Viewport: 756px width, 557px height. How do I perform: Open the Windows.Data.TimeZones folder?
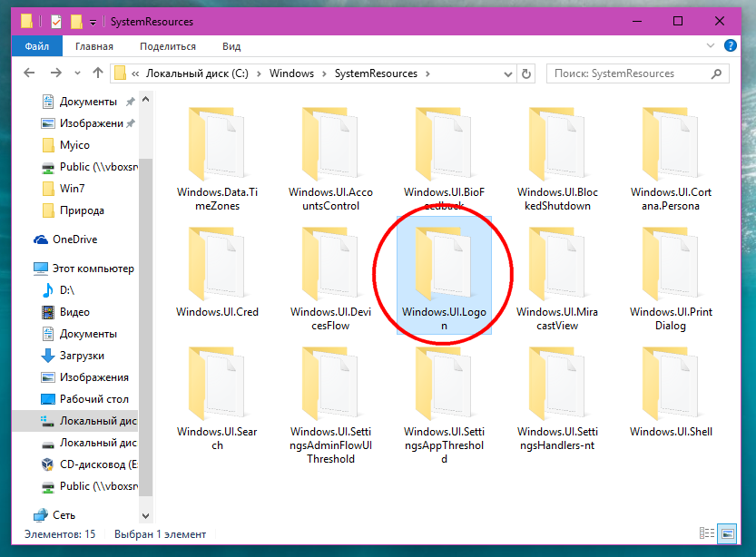tap(218, 159)
